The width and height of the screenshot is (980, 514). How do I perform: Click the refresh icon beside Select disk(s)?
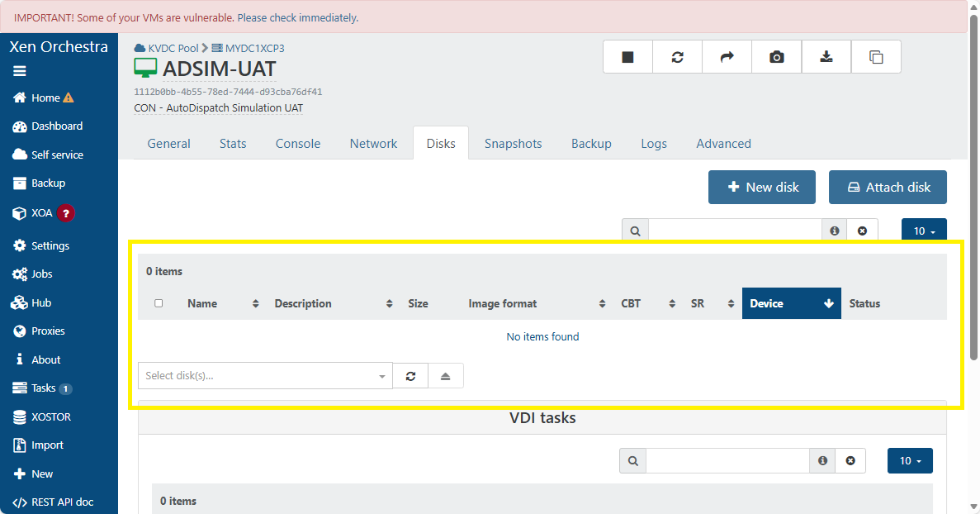click(410, 376)
